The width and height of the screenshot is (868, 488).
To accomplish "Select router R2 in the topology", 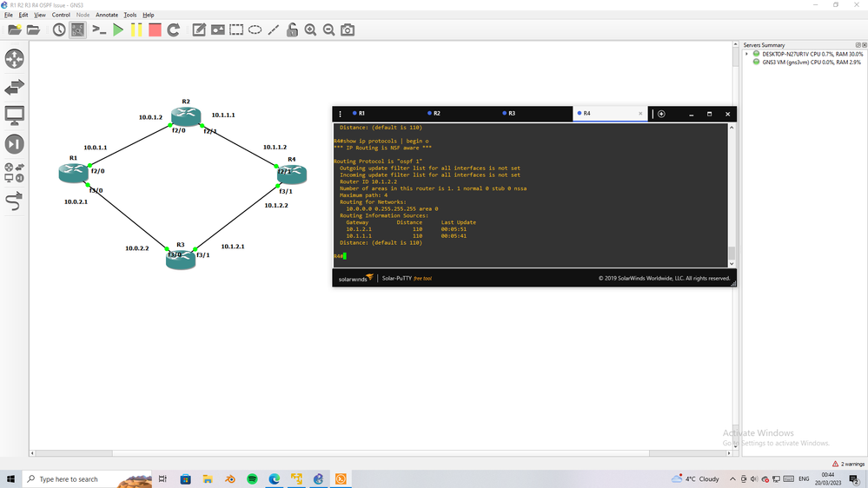I will [x=186, y=116].
